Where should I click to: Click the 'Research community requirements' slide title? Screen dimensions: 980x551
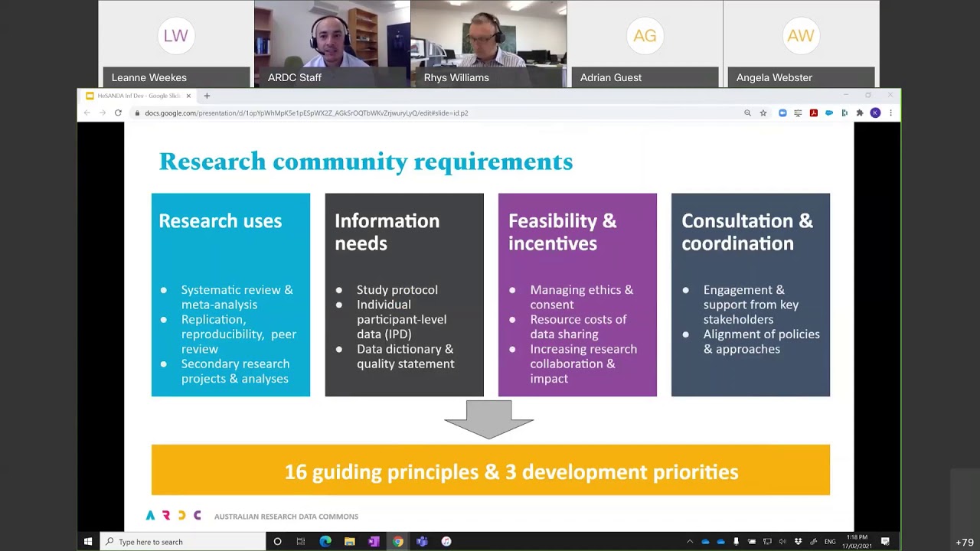click(x=366, y=161)
